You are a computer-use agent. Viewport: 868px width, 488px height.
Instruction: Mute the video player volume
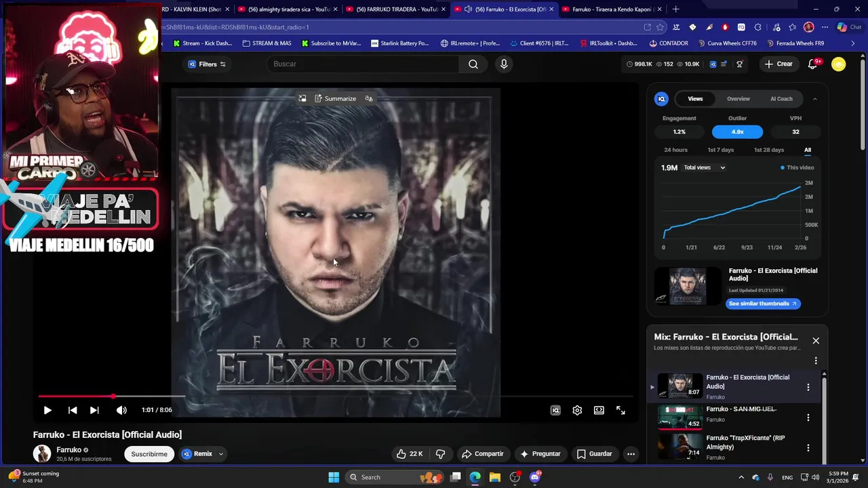[121, 410]
